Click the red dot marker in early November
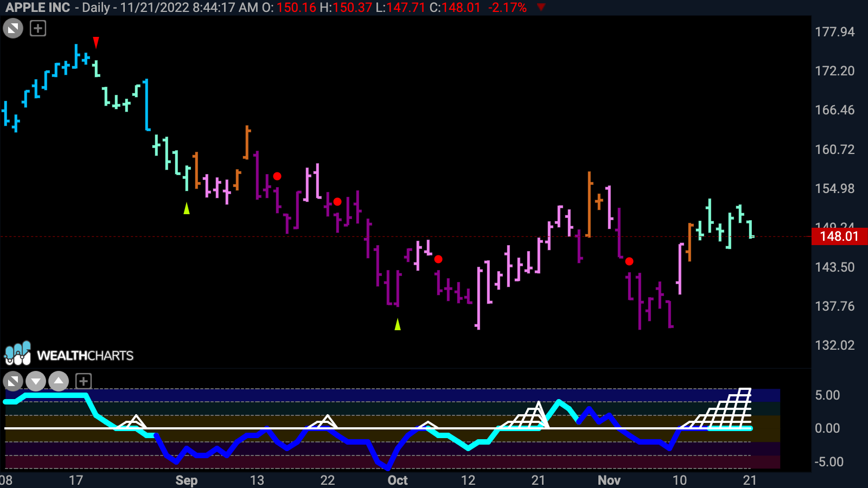The height and width of the screenshot is (488, 868). click(629, 261)
